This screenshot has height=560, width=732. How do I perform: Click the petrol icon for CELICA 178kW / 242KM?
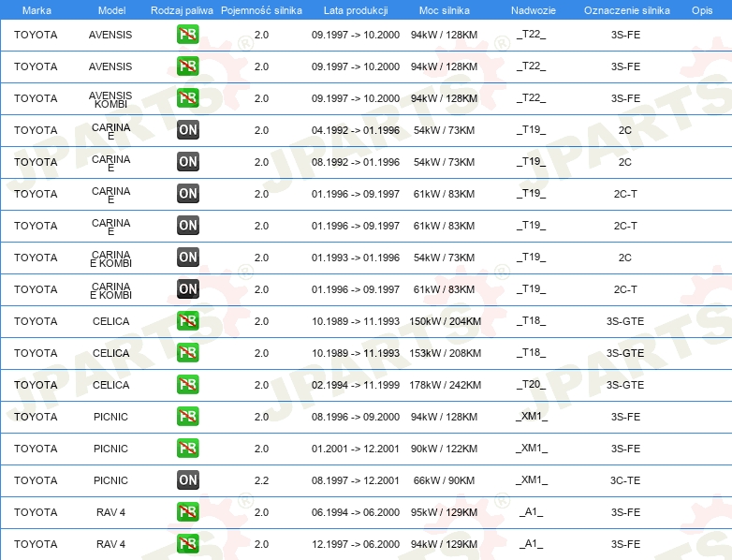click(x=187, y=384)
